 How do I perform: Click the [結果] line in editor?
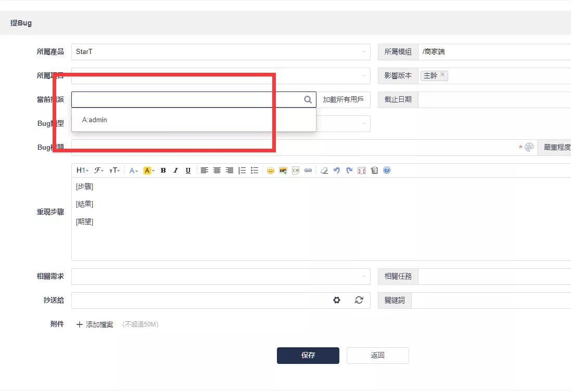pyautogui.click(x=84, y=204)
